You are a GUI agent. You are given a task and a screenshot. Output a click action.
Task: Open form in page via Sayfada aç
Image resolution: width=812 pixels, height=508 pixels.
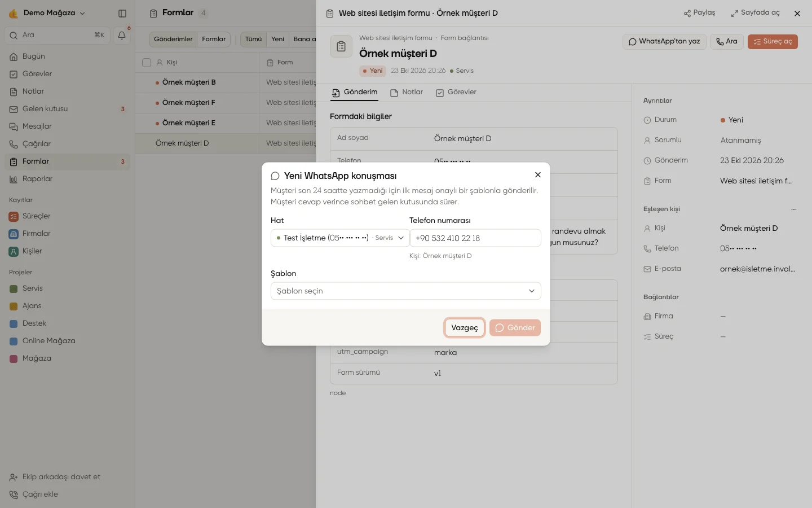click(x=755, y=13)
